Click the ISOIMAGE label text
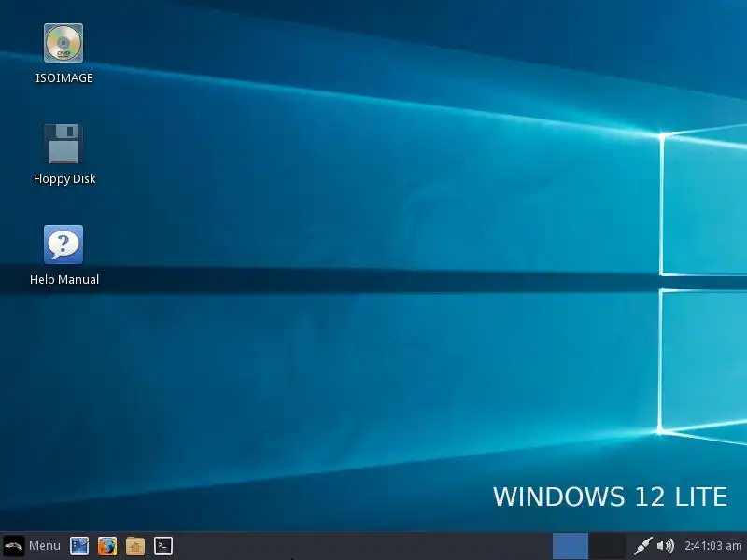Image resolution: width=747 pixels, height=560 pixels. point(64,78)
